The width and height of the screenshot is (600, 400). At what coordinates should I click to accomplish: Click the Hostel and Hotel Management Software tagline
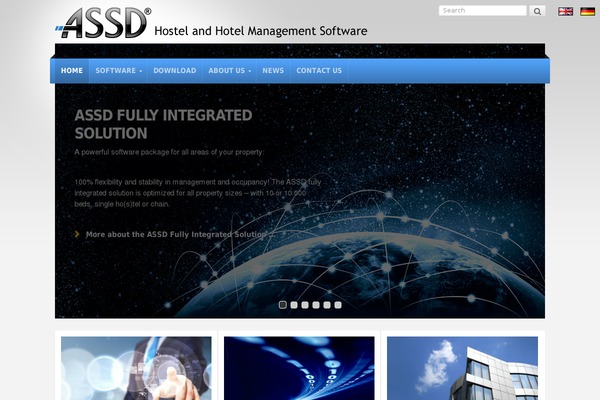[x=261, y=31]
